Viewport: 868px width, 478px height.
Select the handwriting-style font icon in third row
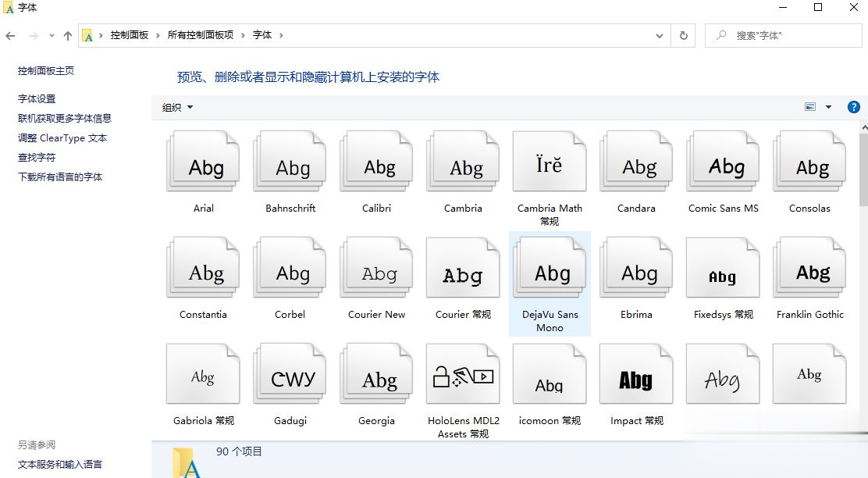click(723, 374)
